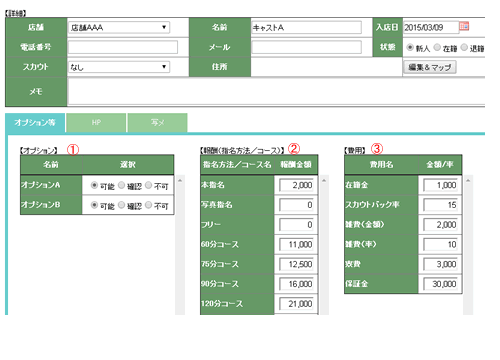Click the 指名方法／コース名 column header
Viewport: 500px width, 360px height.
(237, 164)
